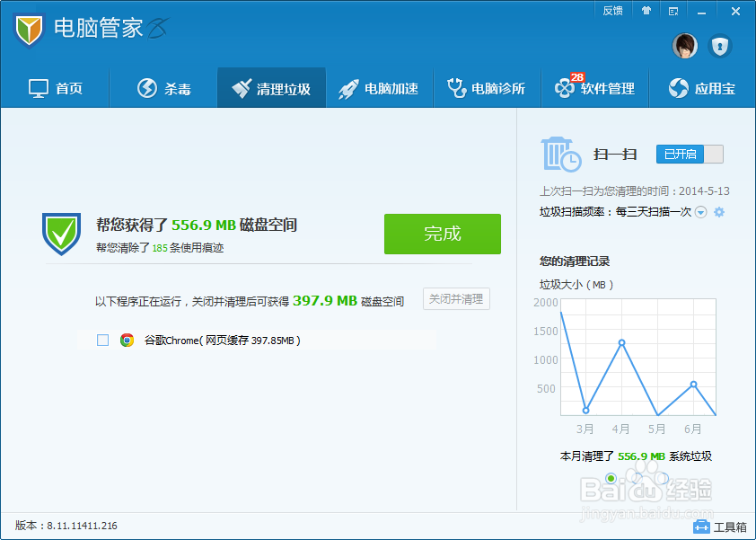Screen dimensions: 756x540
Task: Open the 软件管理 tab
Action: click(x=595, y=88)
